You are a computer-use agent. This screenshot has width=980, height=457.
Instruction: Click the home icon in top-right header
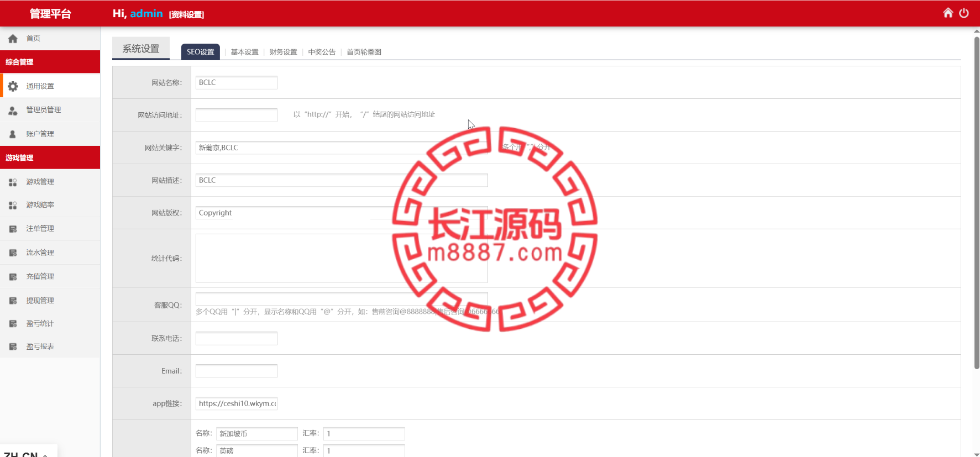tap(948, 13)
